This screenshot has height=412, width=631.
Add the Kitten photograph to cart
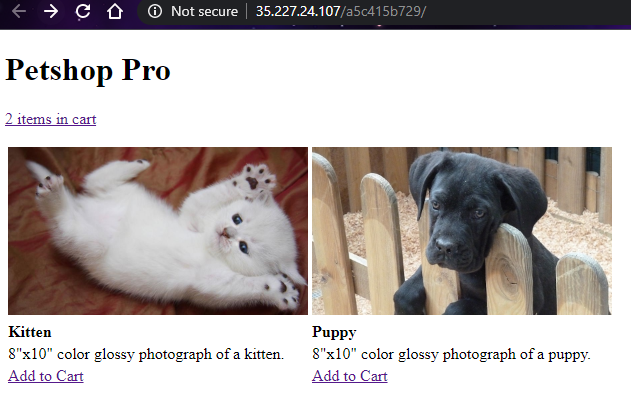(x=46, y=376)
